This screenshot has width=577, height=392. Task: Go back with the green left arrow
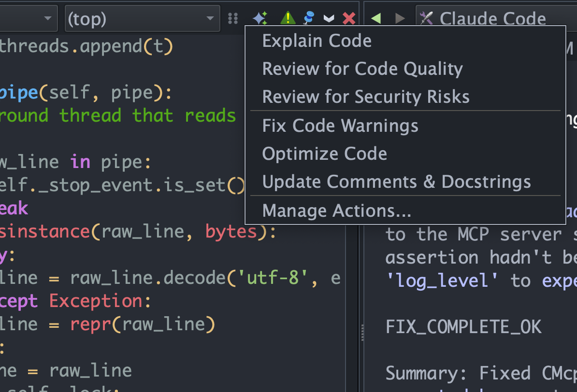(376, 18)
